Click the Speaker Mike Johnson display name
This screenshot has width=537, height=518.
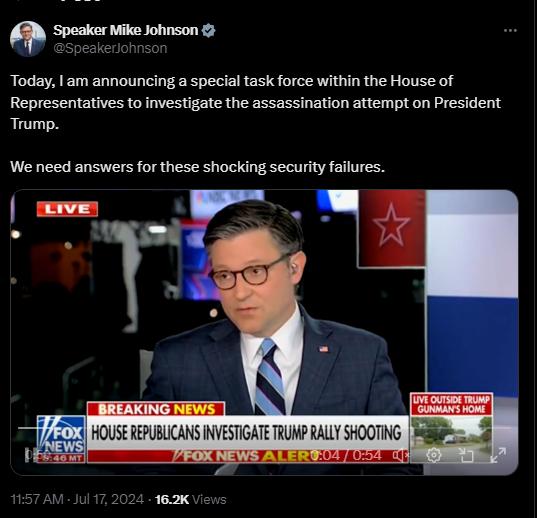[126, 30]
